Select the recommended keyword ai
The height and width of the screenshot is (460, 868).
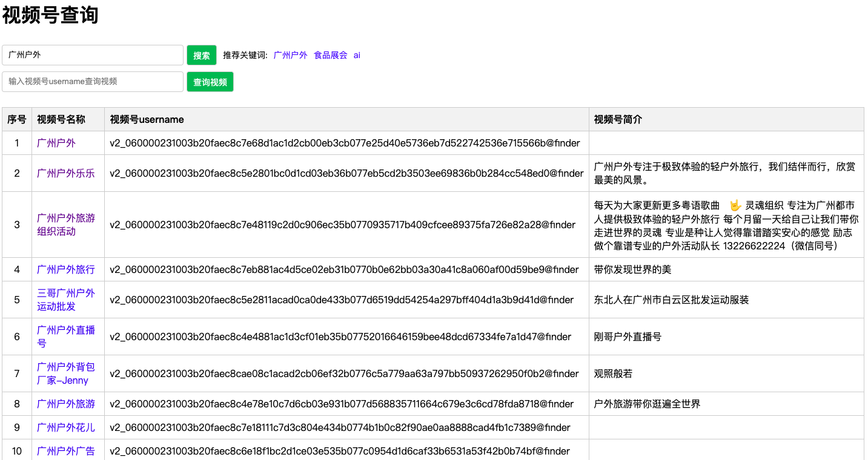(357, 55)
